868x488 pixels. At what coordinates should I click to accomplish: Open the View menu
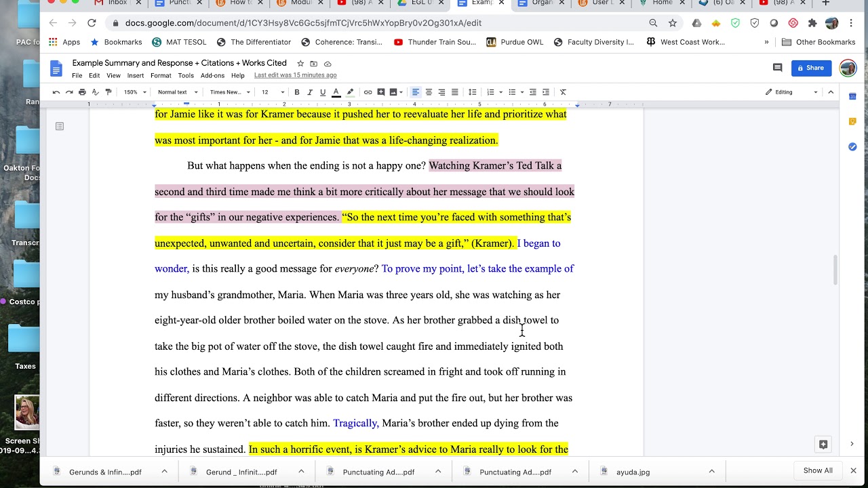113,75
